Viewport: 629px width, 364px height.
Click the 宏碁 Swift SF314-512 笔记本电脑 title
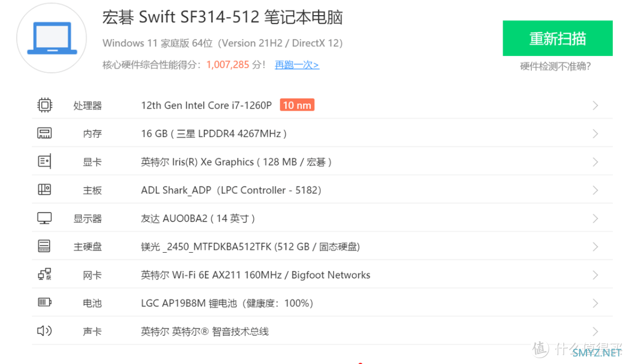[x=222, y=17]
